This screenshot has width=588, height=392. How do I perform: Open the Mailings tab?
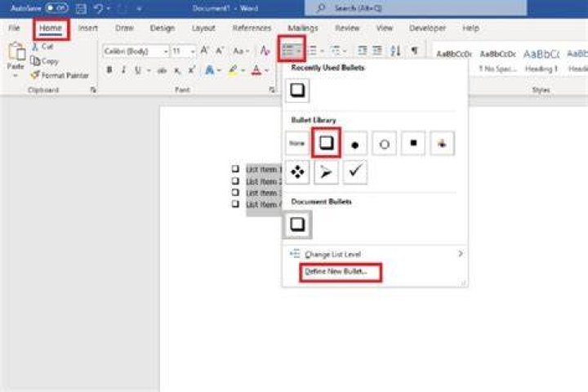303,28
